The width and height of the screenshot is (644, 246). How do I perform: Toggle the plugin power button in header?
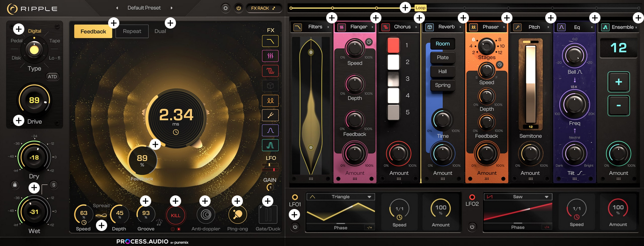pos(238,8)
